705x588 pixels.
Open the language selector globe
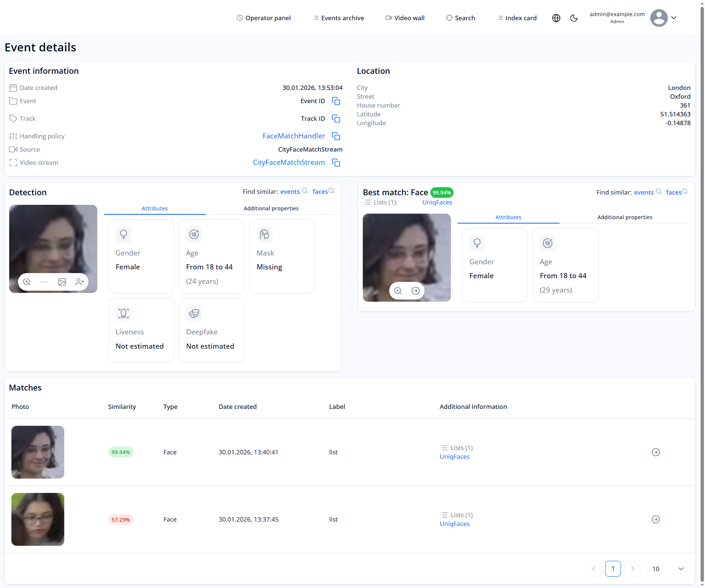click(556, 18)
